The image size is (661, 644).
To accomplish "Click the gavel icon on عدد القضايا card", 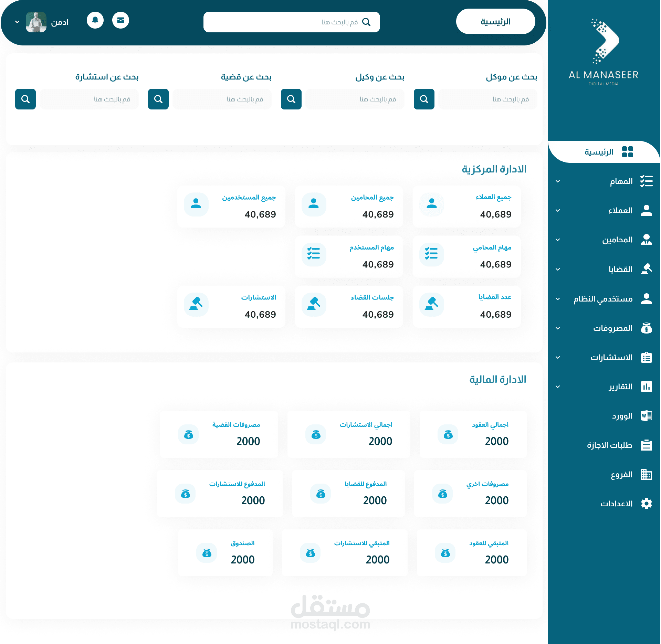I will (431, 304).
